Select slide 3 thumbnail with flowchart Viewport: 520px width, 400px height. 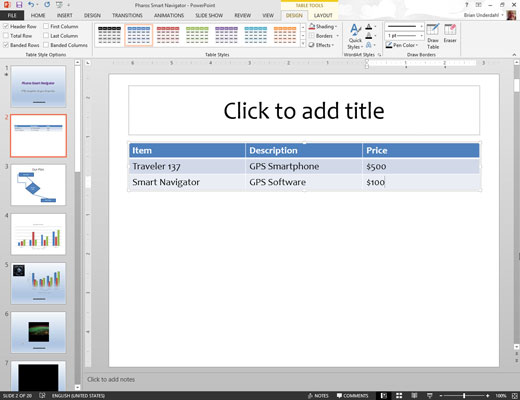[38, 184]
